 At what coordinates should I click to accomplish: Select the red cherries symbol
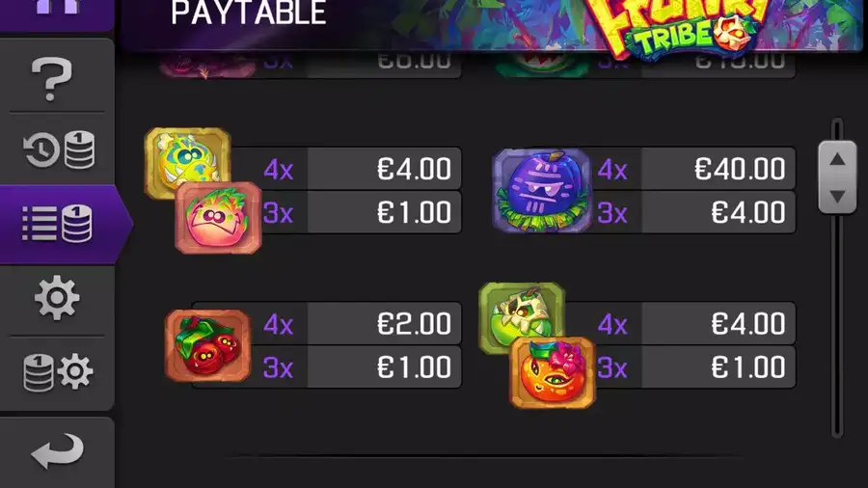(207, 346)
